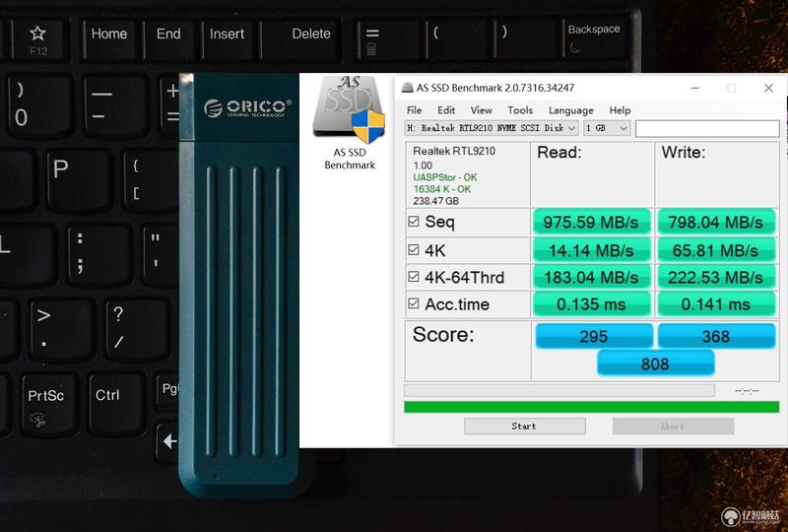Open the File menu
The image size is (788, 532).
[414, 110]
